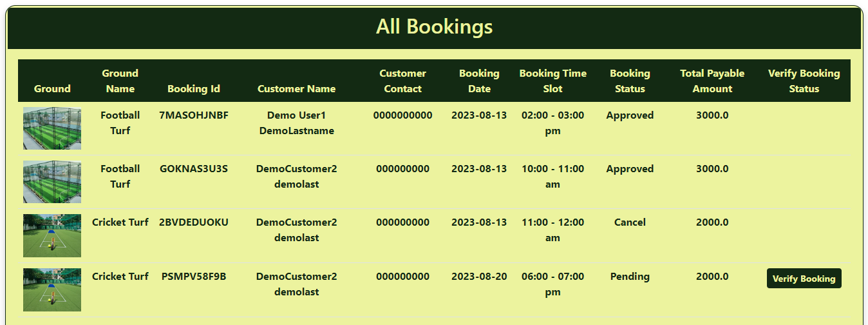This screenshot has height=325, width=868.
Task: Click booking date in 7MASOHJNBF row
Action: (x=479, y=115)
